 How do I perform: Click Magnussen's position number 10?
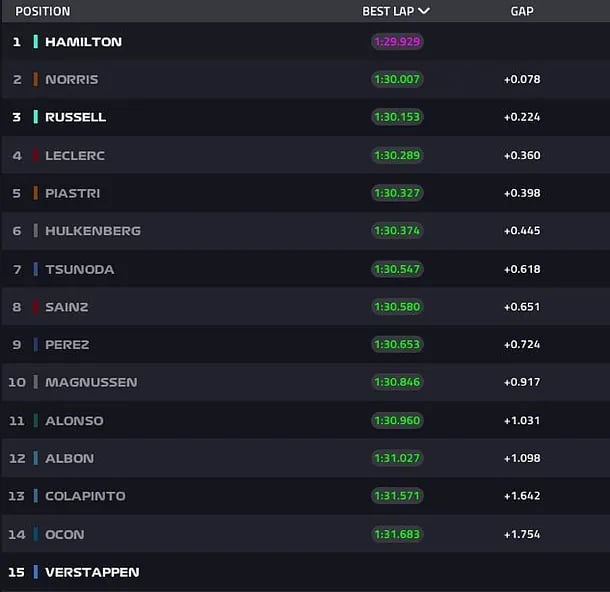click(17, 382)
